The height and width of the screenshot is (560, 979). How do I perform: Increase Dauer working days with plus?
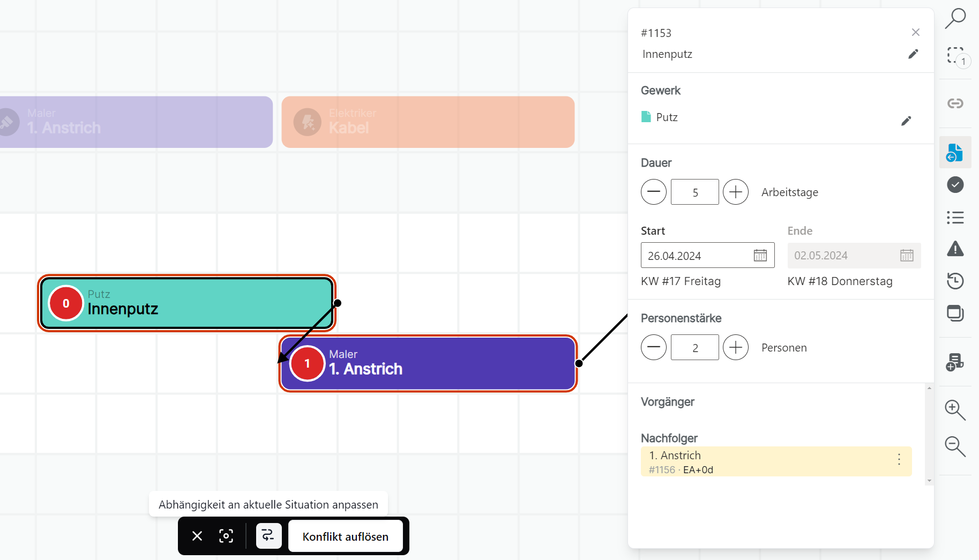tap(735, 192)
